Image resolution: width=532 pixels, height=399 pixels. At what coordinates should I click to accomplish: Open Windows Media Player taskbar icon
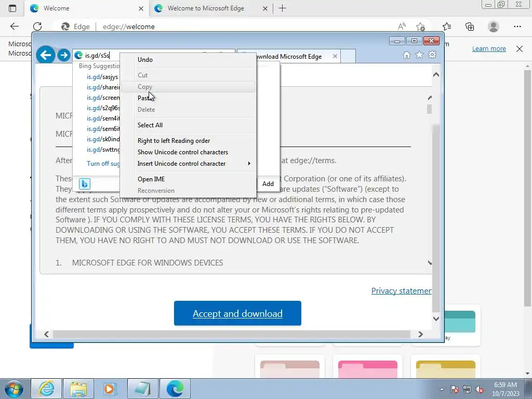(x=110, y=389)
